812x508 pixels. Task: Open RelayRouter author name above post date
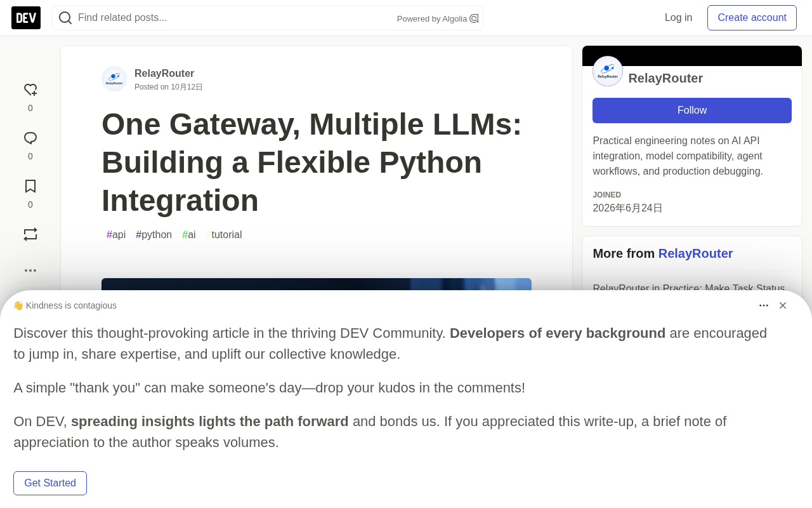(164, 74)
